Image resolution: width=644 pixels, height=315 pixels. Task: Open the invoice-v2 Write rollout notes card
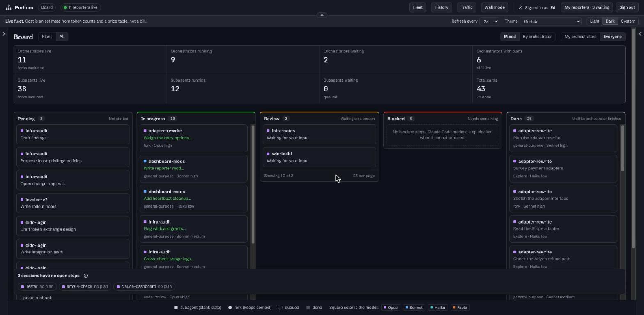73,203
